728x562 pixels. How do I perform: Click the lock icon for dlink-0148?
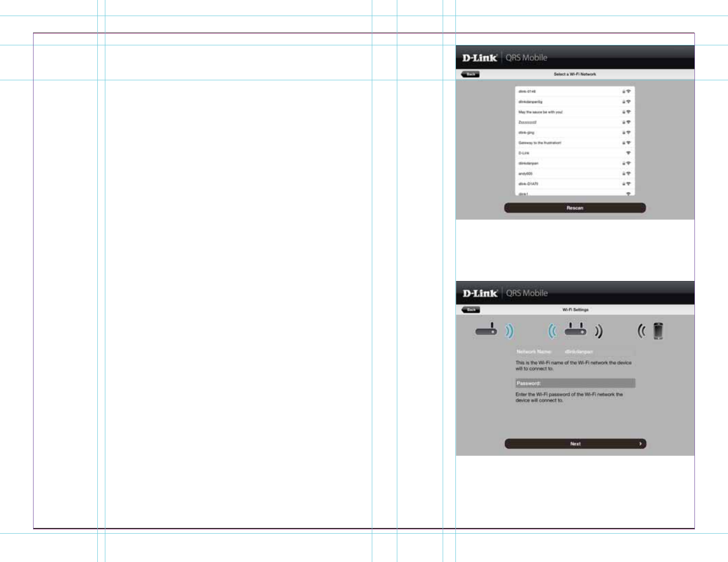click(x=624, y=92)
